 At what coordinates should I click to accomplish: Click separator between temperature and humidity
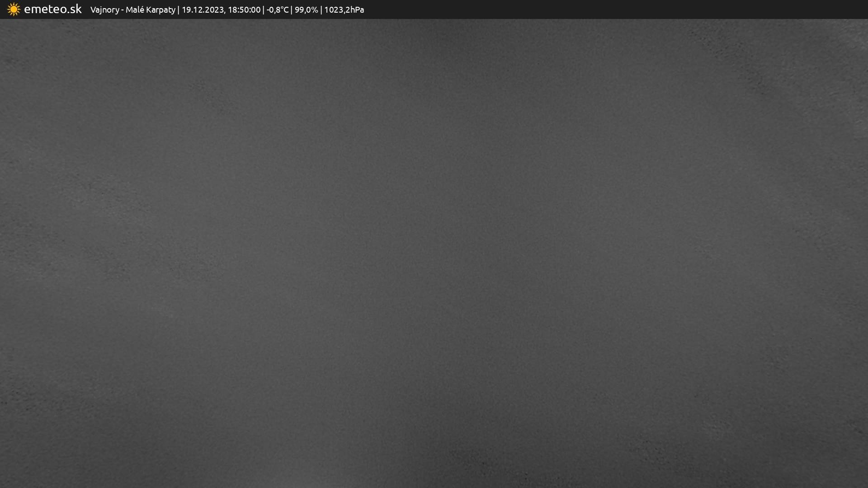pos(292,9)
